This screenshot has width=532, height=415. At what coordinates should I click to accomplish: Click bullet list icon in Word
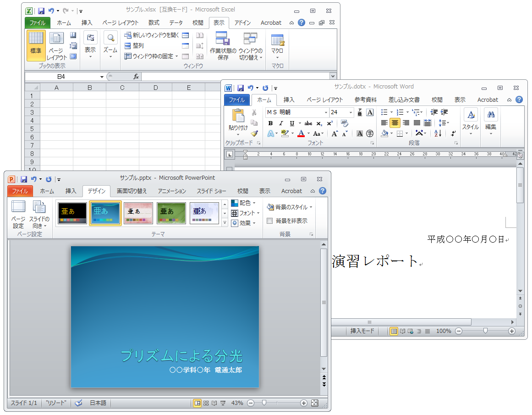(384, 112)
